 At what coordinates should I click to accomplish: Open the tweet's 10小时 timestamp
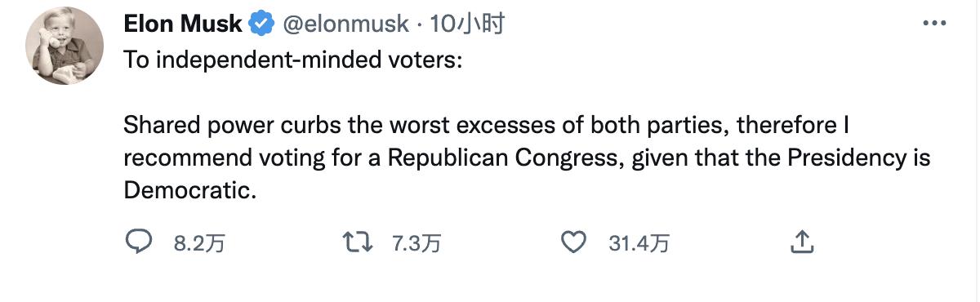click(x=468, y=25)
